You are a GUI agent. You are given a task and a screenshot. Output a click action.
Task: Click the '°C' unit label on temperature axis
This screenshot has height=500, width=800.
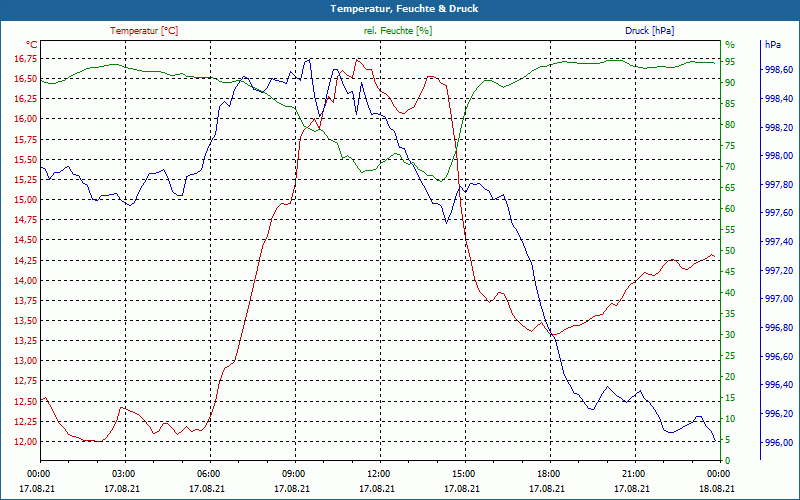tap(32, 45)
